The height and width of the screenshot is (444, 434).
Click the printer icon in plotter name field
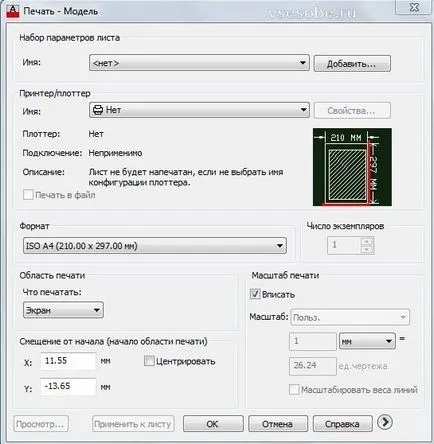coord(98,110)
